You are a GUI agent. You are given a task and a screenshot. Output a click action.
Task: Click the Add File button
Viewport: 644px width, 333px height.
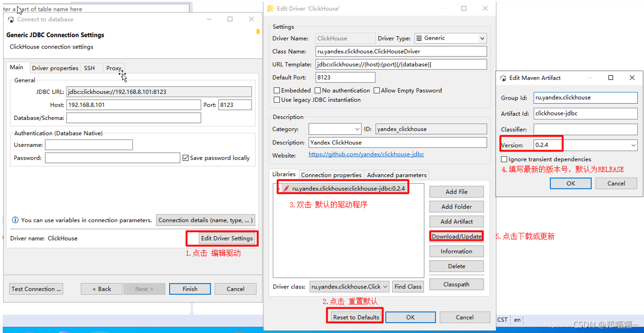[x=456, y=192]
